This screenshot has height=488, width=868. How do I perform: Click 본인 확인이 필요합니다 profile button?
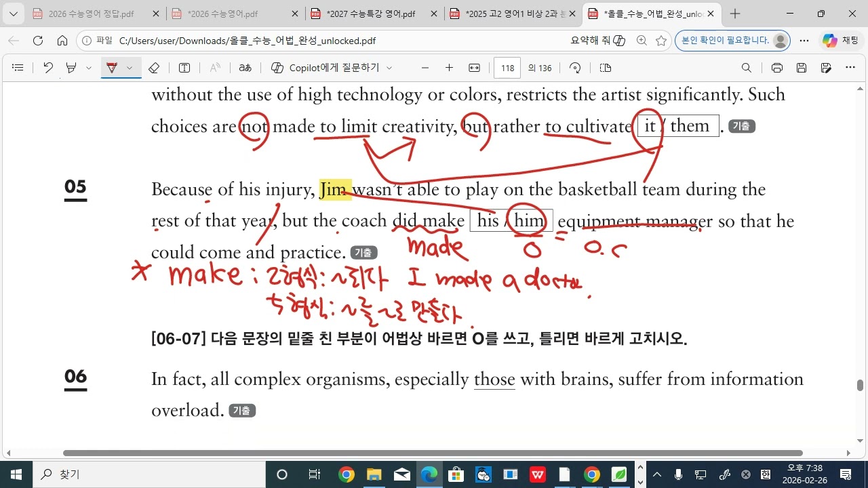(733, 41)
